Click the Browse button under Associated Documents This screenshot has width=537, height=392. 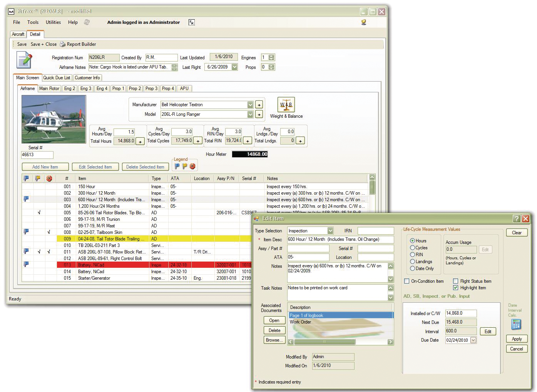[274, 340]
